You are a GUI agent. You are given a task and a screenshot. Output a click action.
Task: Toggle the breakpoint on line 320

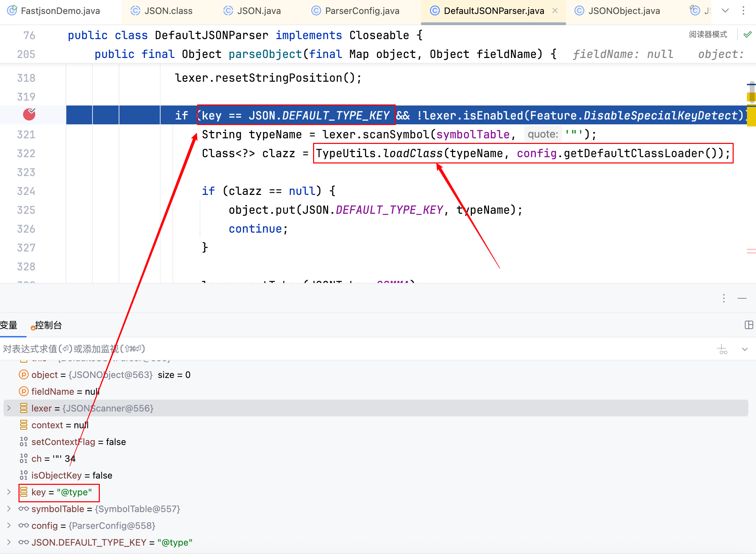(x=29, y=115)
